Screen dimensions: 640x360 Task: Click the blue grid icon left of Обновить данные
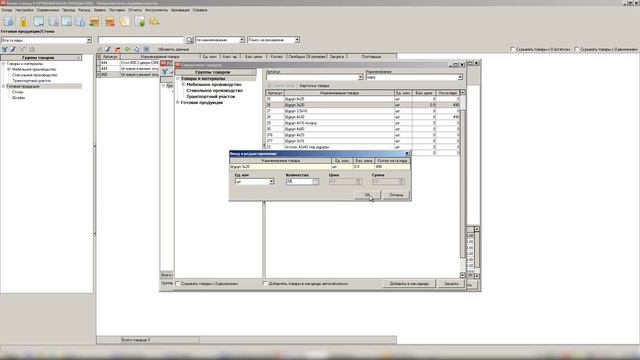(146, 49)
